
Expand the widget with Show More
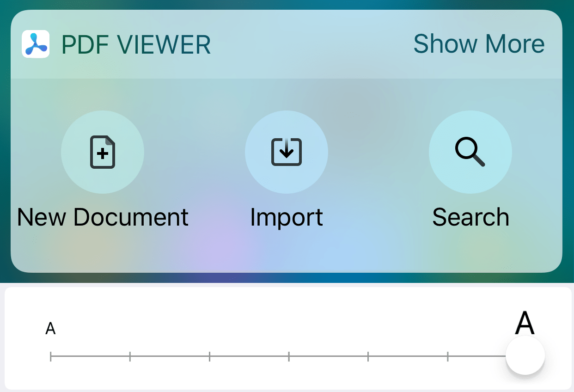(x=479, y=44)
